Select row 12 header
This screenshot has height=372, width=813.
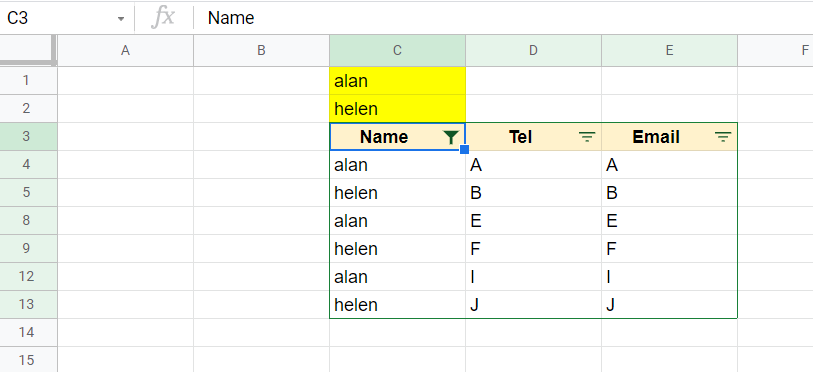click(x=28, y=277)
